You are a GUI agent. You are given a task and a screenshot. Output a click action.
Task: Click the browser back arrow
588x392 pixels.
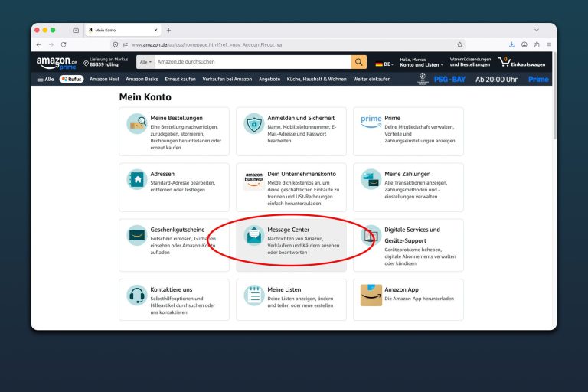click(x=39, y=44)
